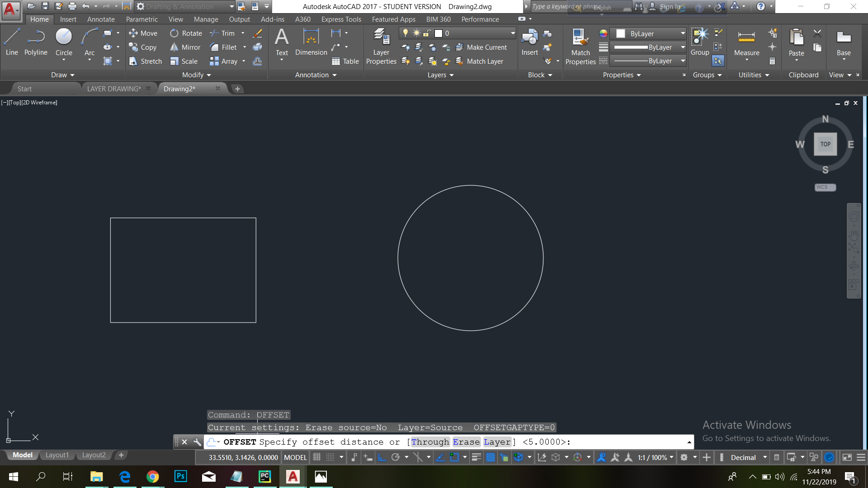Image resolution: width=868 pixels, height=488 pixels.
Task: Select the Polyline tool
Action: click(x=36, y=42)
